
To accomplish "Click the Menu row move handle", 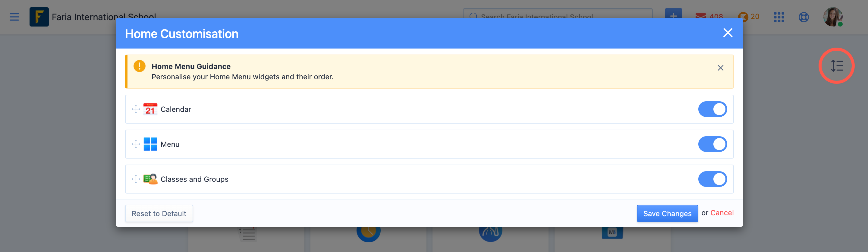I will pos(136,144).
